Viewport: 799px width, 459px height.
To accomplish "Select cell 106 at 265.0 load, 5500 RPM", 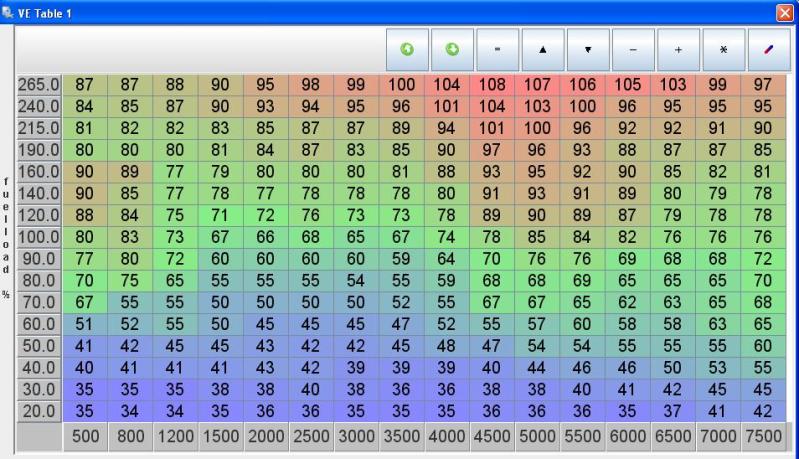I will pos(582,85).
